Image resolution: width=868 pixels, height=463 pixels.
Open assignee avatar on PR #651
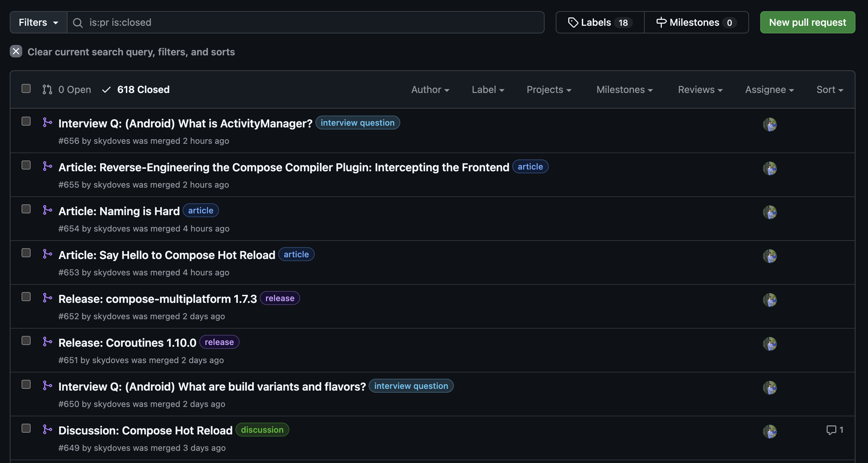770,344
